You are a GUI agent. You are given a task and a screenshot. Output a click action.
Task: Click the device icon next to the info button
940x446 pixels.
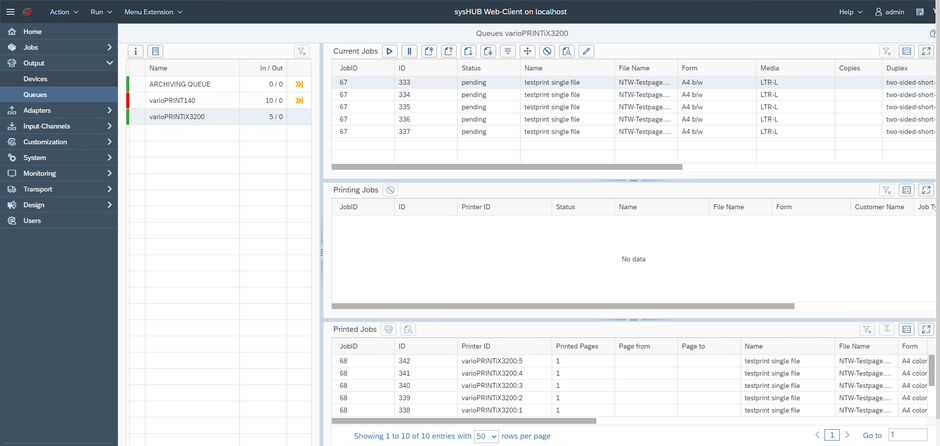(155, 52)
